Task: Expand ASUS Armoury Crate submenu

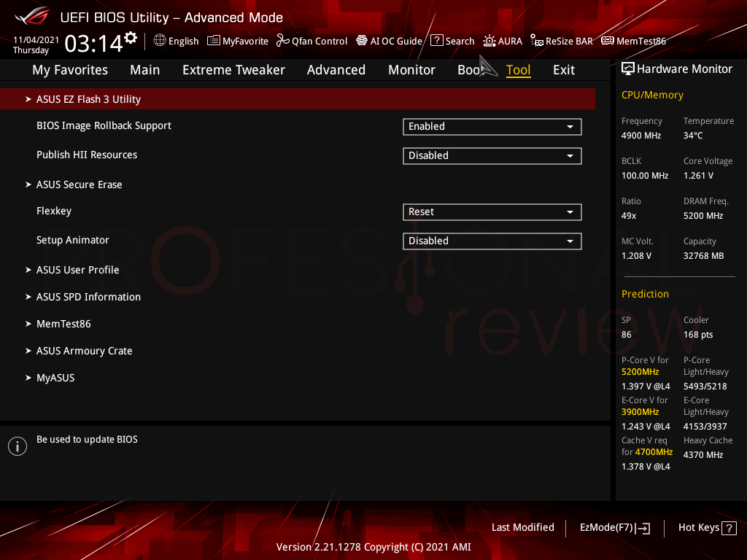Action: (x=85, y=351)
